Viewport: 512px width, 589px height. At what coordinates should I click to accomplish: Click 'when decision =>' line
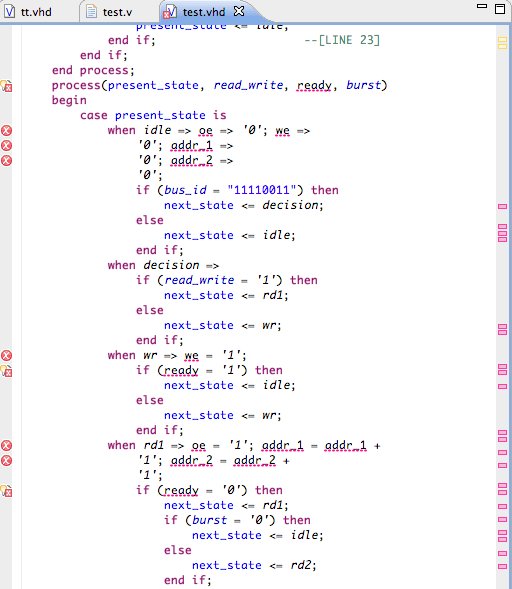pos(163,265)
